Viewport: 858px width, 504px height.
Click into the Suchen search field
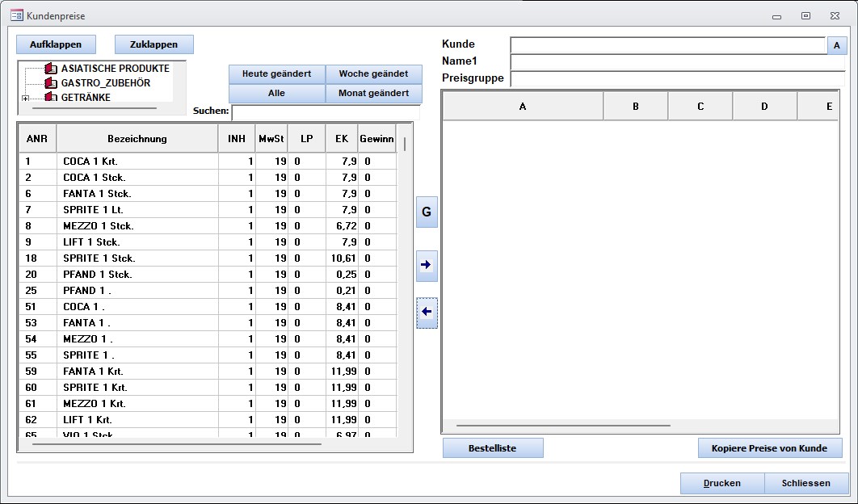click(x=325, y=112)
